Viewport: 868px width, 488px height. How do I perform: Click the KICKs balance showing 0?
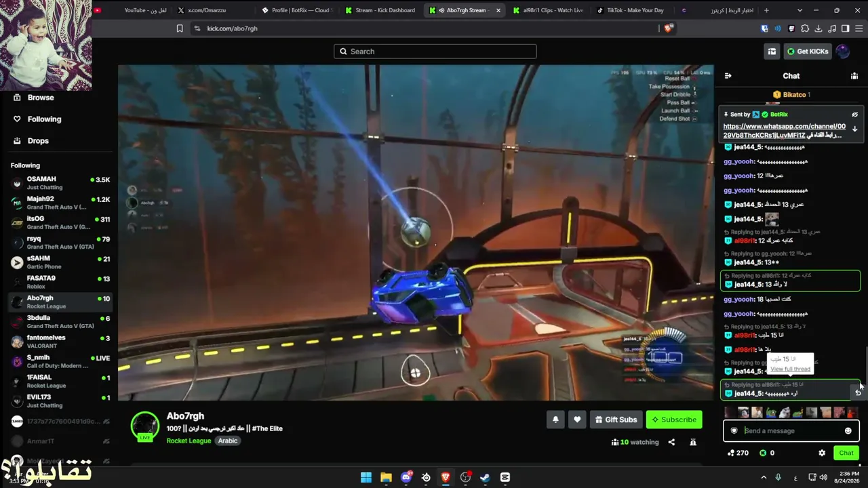(767, 453)
